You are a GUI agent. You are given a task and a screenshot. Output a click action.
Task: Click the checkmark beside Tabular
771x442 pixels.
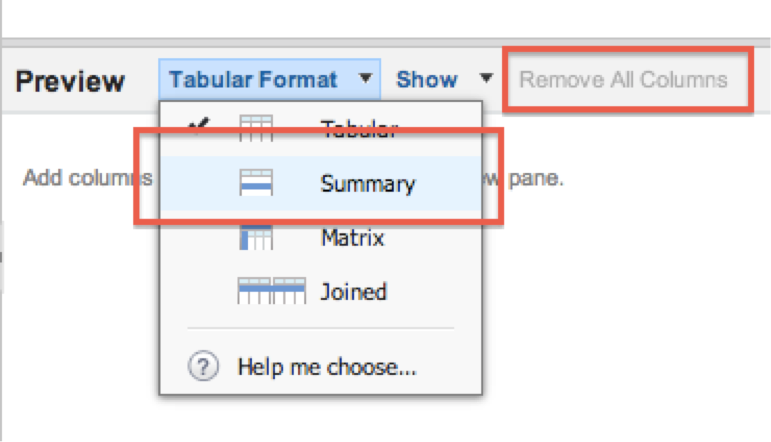click(x=198, y=127)
